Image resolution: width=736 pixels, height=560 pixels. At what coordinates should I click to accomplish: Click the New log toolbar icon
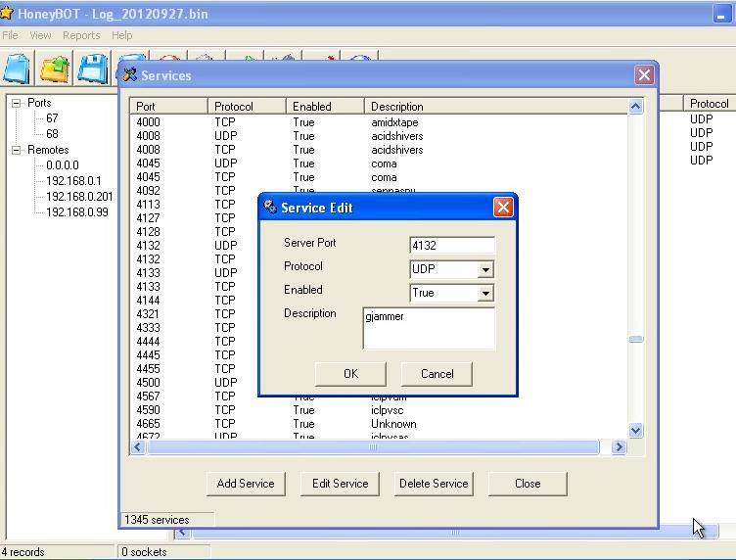pyautogui.click(x=18, y=69)
